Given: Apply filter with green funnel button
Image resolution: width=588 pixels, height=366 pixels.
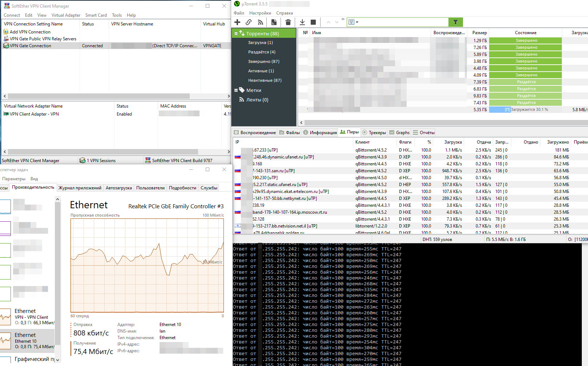Looking at the screenshot, I should [x=455, y=22].
